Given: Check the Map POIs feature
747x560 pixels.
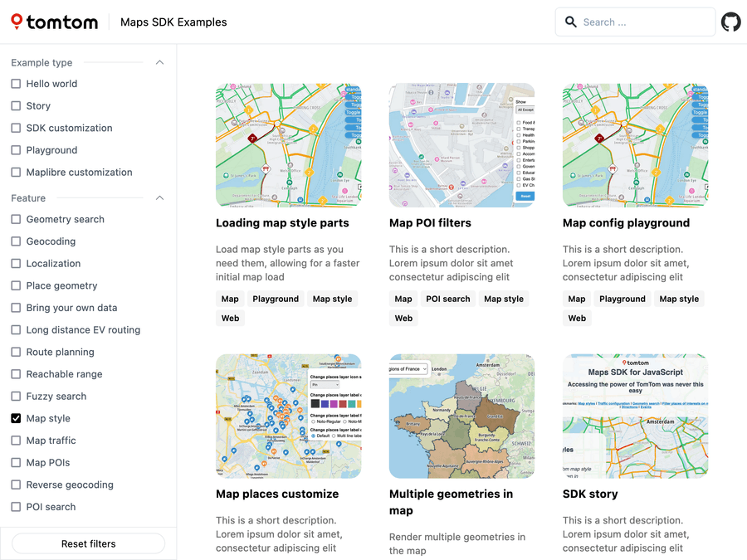Looking at the screenshot, I should click(16, 462).
